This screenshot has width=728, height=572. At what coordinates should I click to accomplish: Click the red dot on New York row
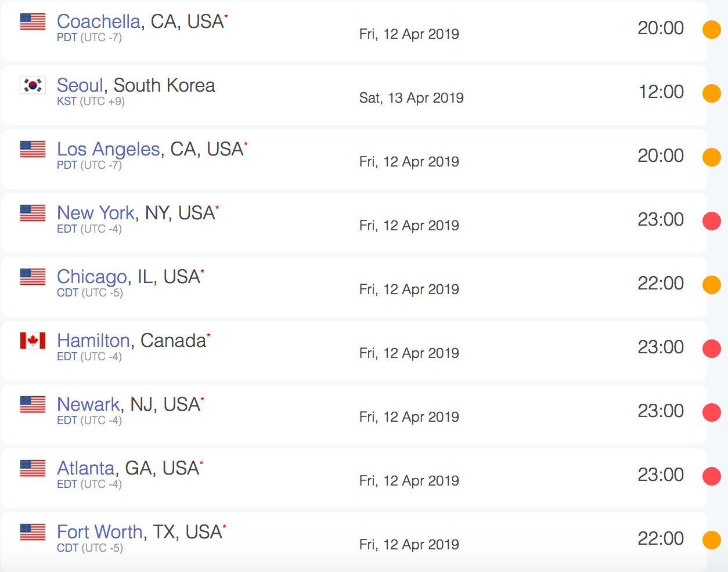(x=711, y=220)
